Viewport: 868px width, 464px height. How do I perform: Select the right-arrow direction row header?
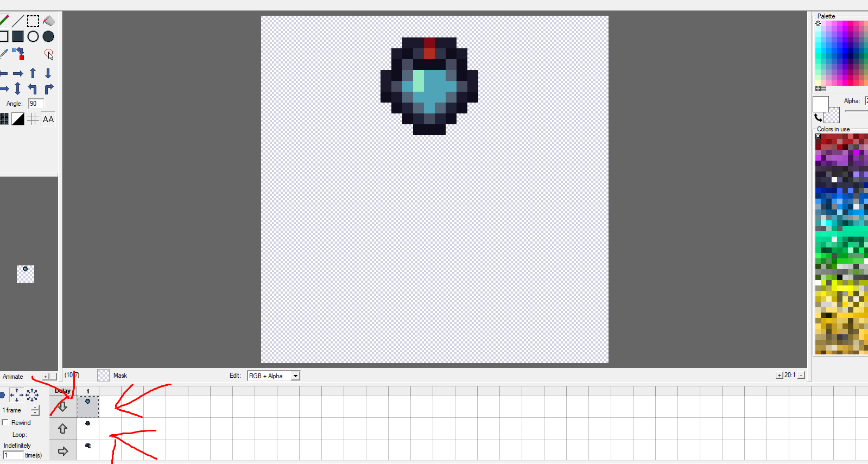[x=63, y=451]
